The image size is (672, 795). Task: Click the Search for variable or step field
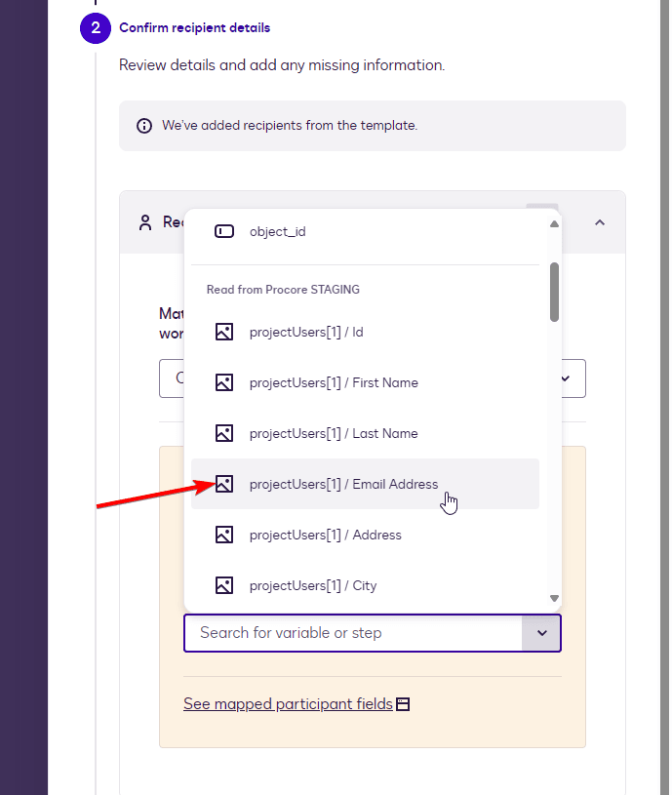point(353,633)
